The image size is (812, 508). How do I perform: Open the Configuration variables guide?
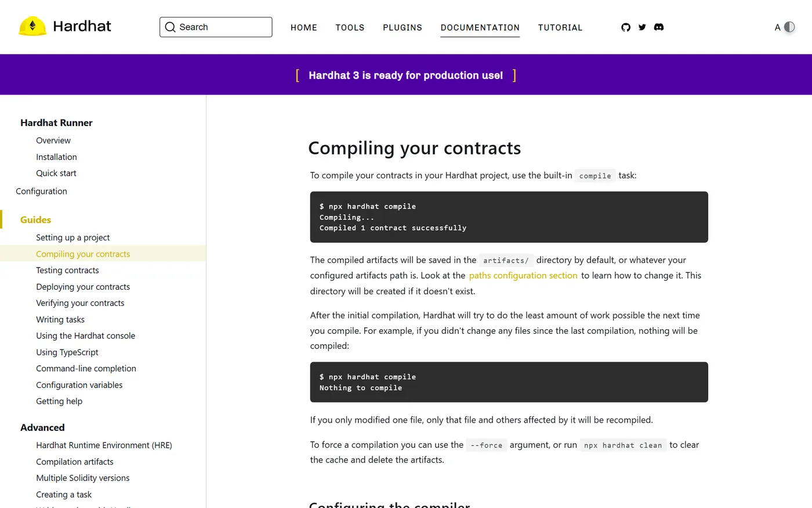tap(79, 385)
